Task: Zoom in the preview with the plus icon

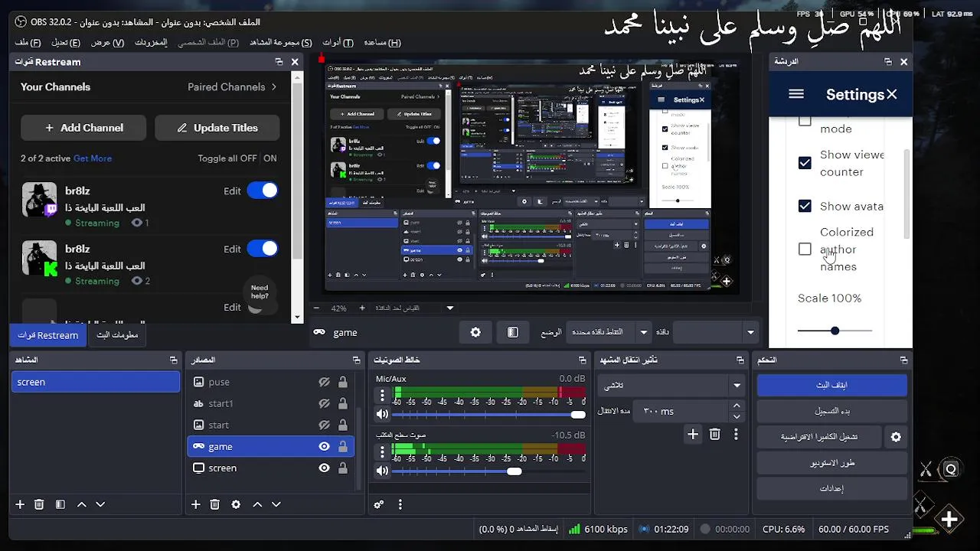Action: pyautogui.click(x=362, y=308)
